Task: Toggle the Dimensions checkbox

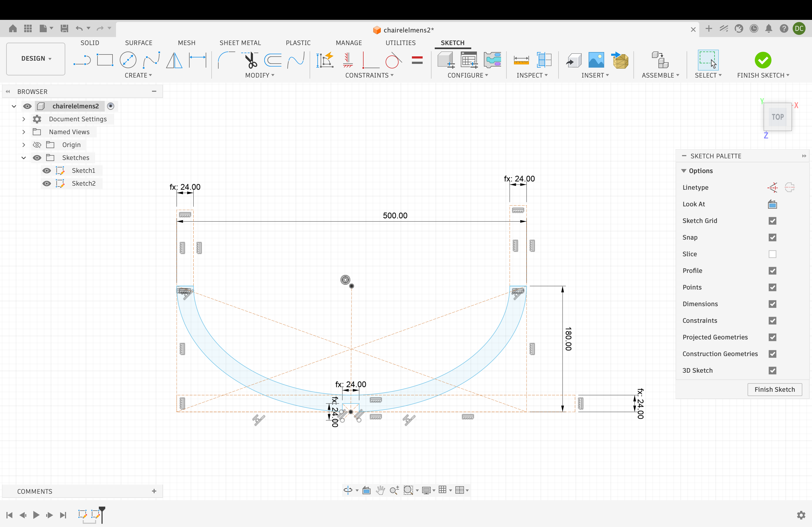Action: tap(773, 304)
